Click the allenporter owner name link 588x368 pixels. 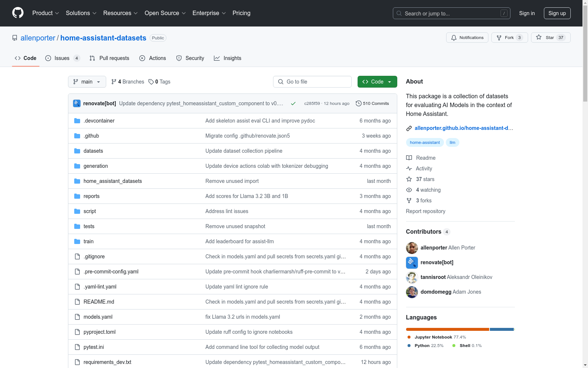tap(38, 38)
